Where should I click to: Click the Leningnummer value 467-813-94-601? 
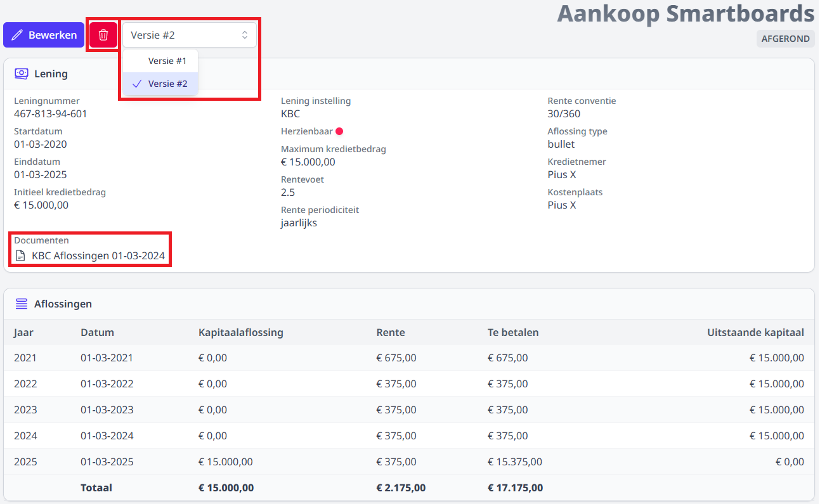[51, 114]
